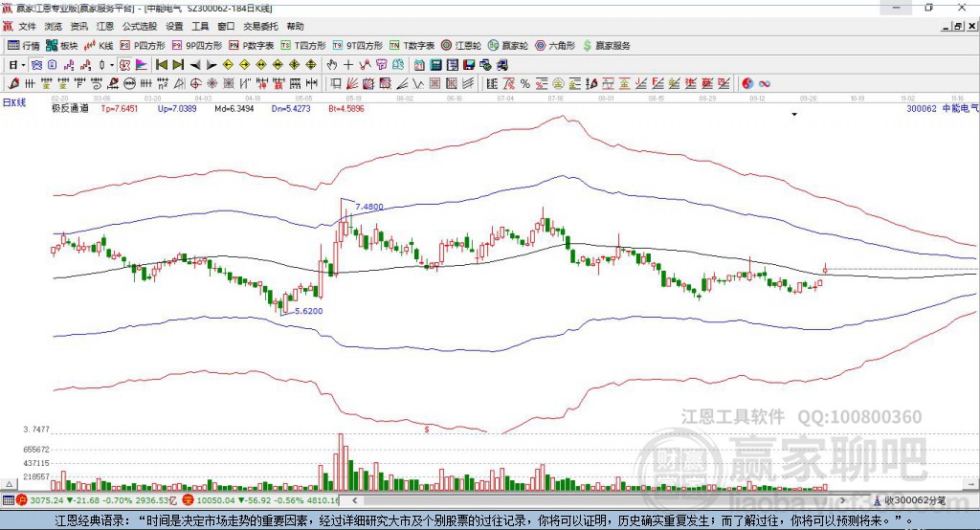The image size is (980, 530).
Task: Click the Md=6.3494 indicator value
Action: 234,109
